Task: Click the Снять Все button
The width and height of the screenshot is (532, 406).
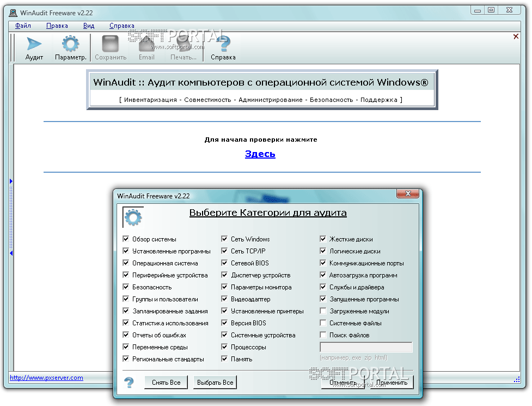Action: (166, 382)
